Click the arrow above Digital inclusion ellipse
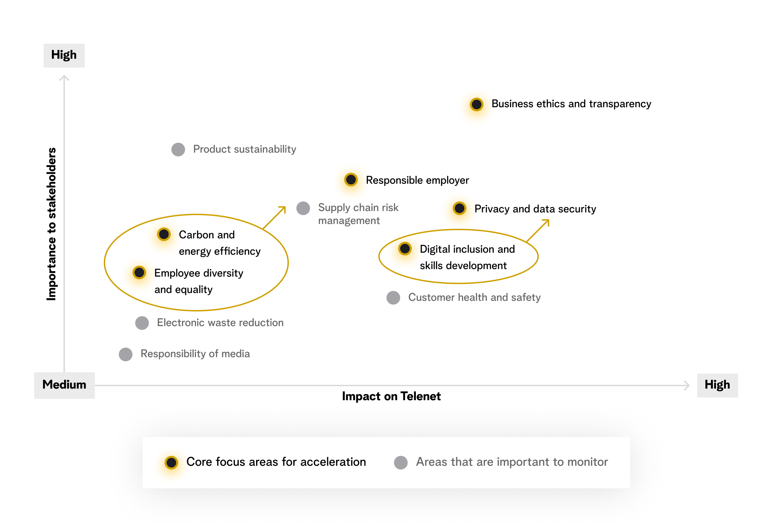 tap(538, 231)
